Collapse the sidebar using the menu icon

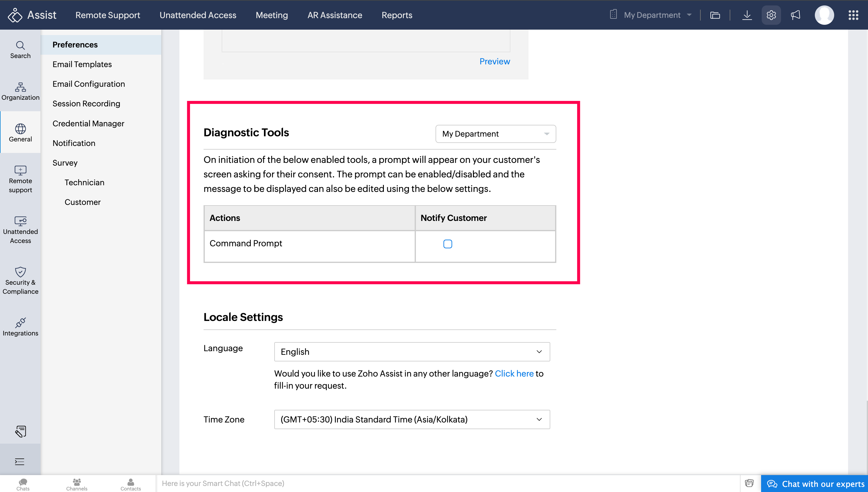20,461
